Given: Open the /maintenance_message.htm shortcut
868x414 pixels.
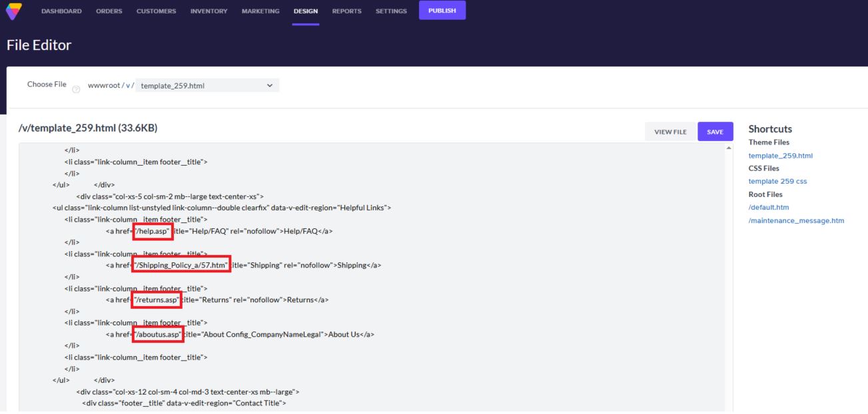Looking at the screenshot, I should 796,220.
